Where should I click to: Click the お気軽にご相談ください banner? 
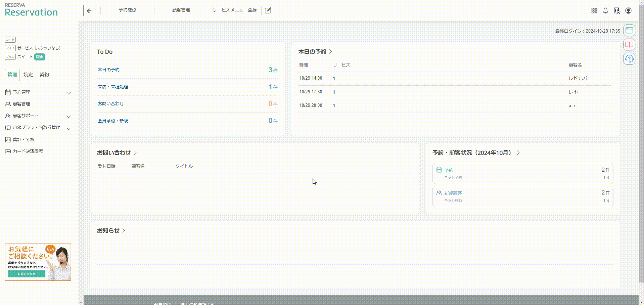coord(38,262)
